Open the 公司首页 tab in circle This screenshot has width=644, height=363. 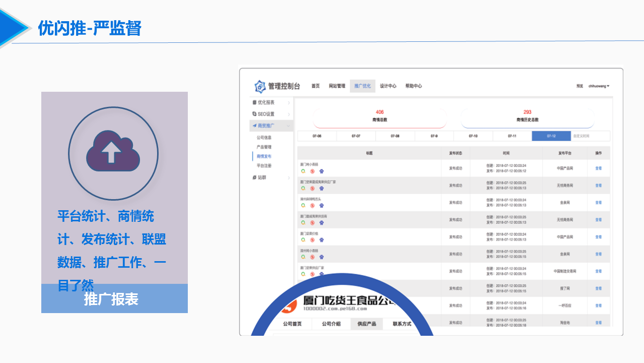pos(292,324)
